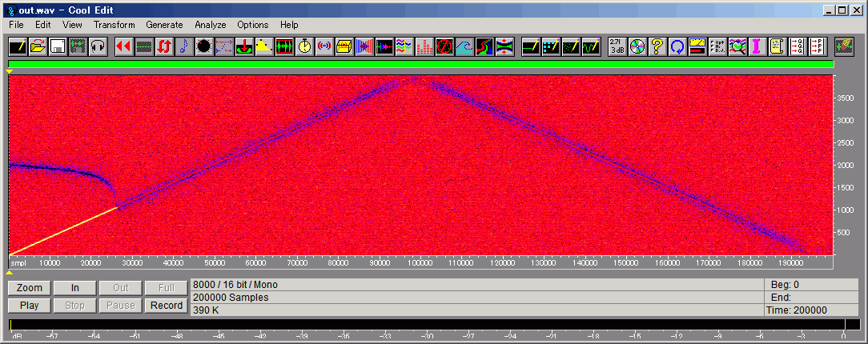Click the 2.71 3dB statistics icon
Viewport: 868px width, 344px height.
[617, 46]
